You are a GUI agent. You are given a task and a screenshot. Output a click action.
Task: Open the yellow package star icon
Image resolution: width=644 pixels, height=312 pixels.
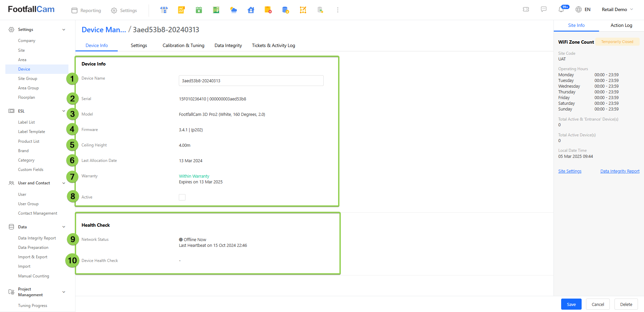pyautogui.click(x=268, y=10)
